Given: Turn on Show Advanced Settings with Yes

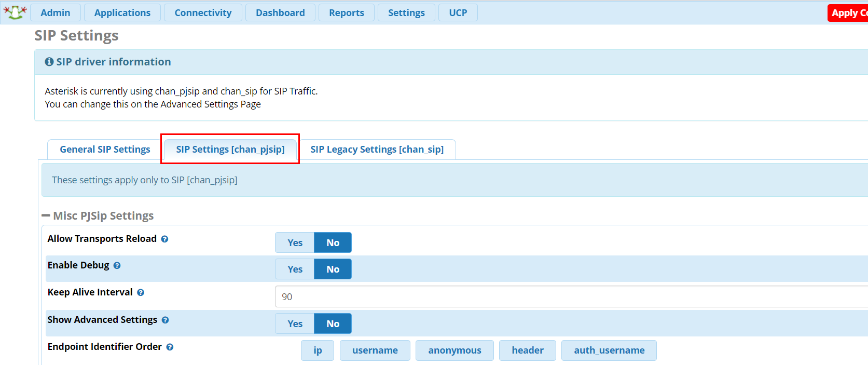Looking at the screenshot, I should point(295,323).
